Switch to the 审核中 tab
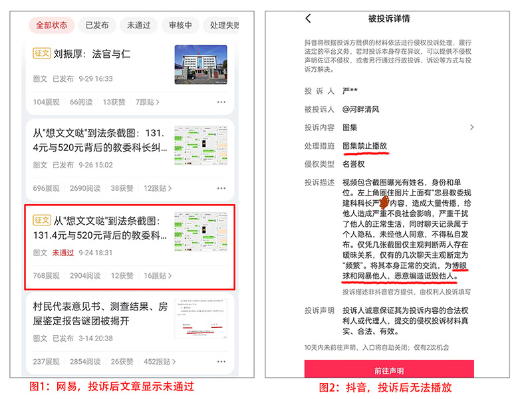Image resolution: width=532 pixels, height=399 pixels. (180, 25)
